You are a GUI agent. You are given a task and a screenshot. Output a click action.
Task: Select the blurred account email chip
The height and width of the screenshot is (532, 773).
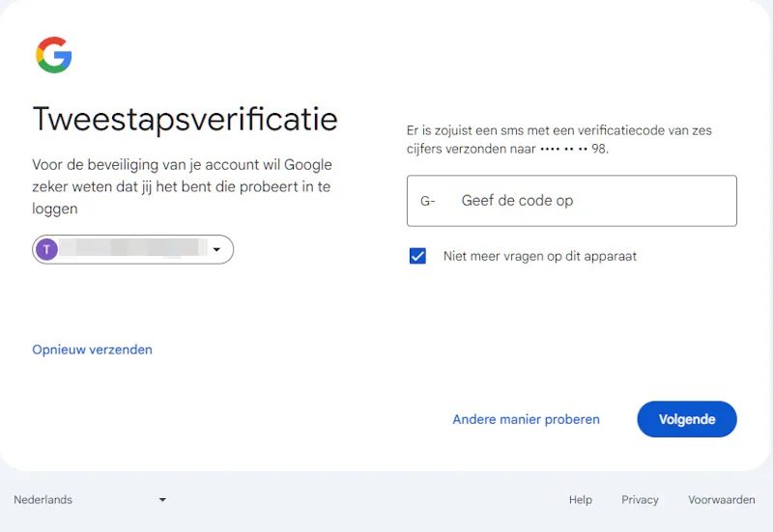pyautogui.click(x=132, y=249)
